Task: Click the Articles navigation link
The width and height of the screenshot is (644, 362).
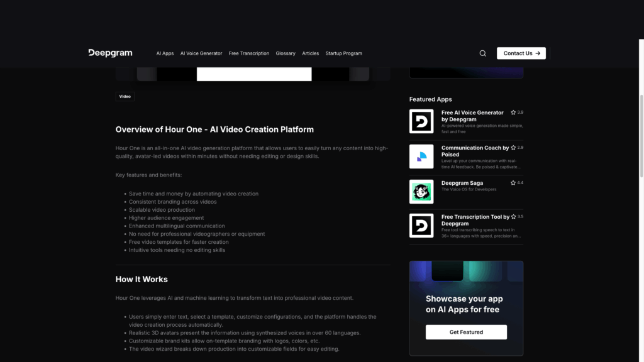Action: (x=310, y=53)
